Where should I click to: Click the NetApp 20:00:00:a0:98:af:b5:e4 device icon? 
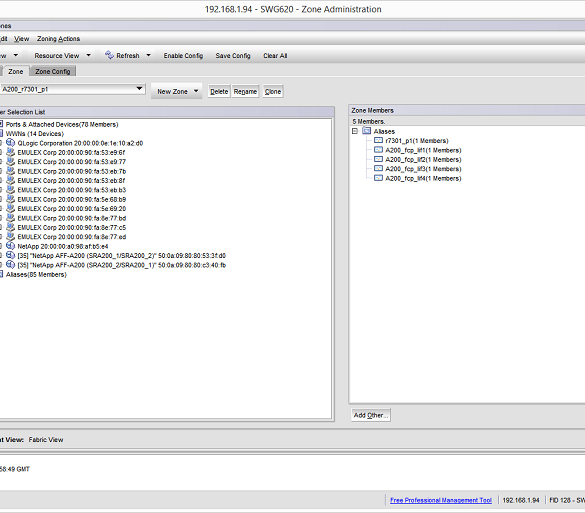coord(11,246)
